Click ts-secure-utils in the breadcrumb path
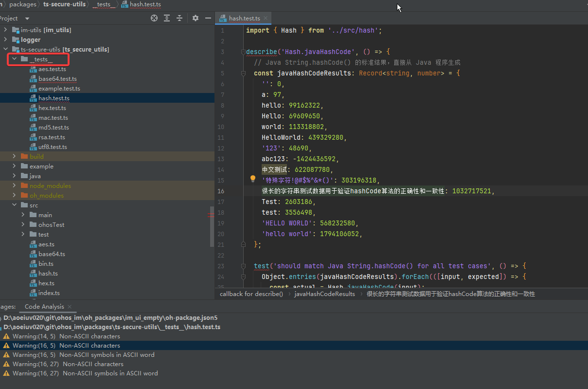The width and height of the screenshot is (588, 389). (x=64, y=4)
